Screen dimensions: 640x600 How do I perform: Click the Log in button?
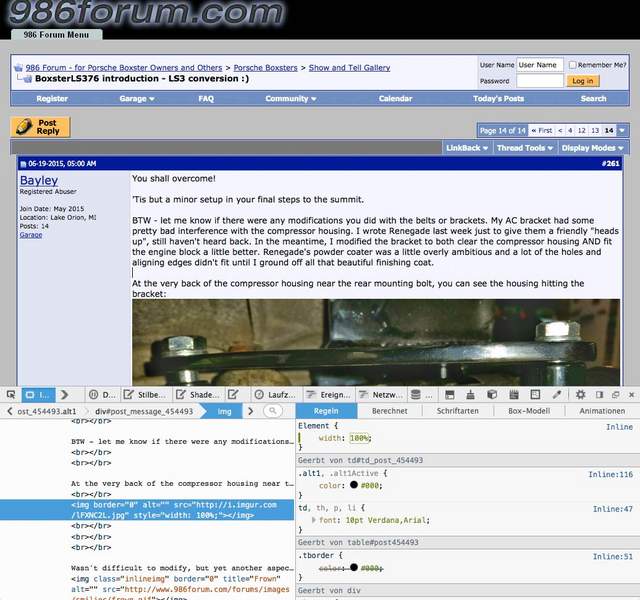pos(582,81)
